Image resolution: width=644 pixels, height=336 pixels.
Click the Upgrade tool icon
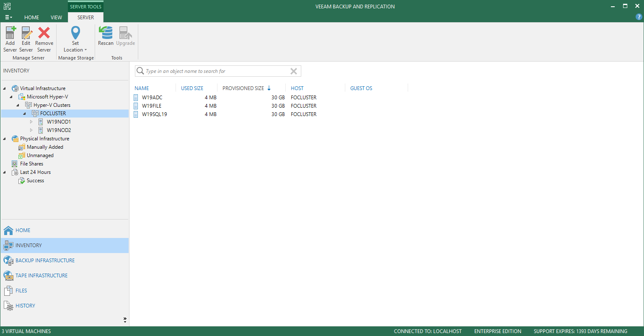point(125,33)
